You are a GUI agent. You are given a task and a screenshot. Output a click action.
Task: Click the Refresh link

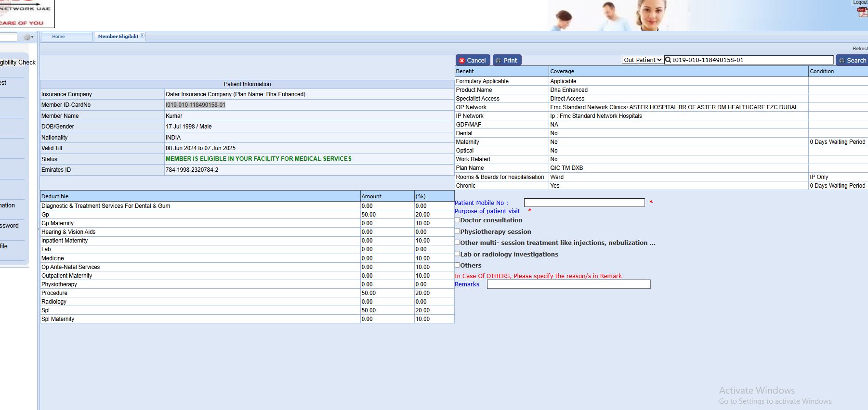click(x=860, y=49)
